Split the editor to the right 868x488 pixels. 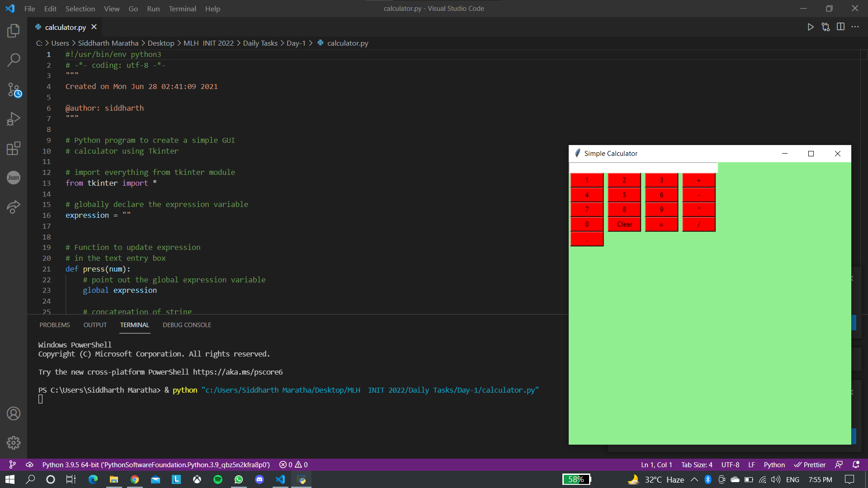point(840,27)
